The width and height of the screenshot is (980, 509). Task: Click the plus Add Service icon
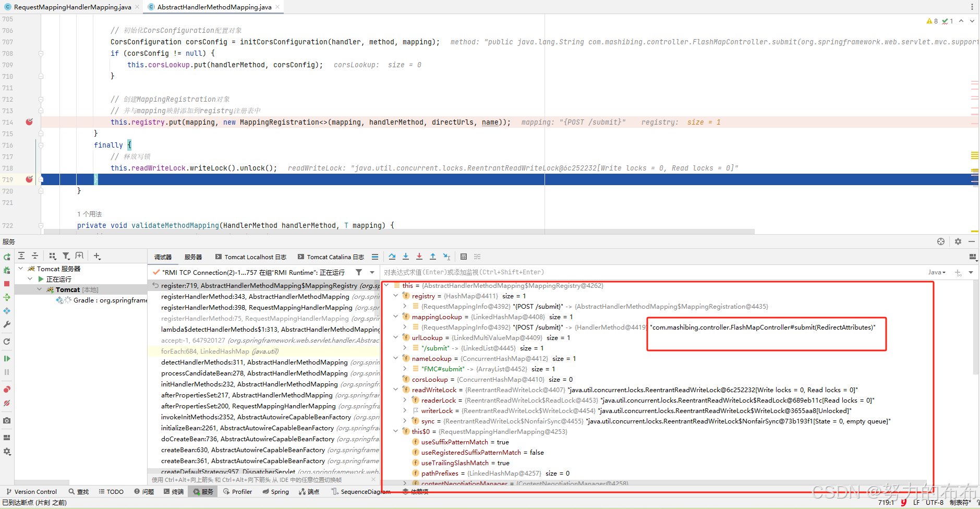(97, 256)
